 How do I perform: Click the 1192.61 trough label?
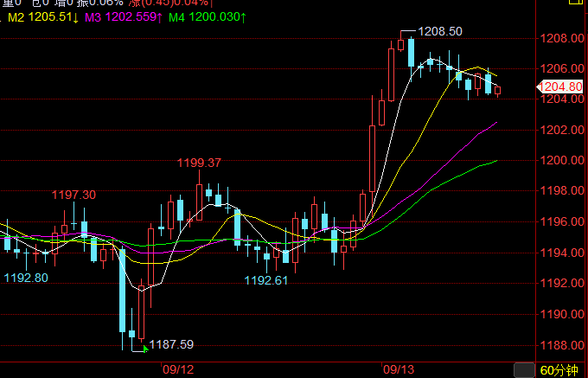pos(265,280)
